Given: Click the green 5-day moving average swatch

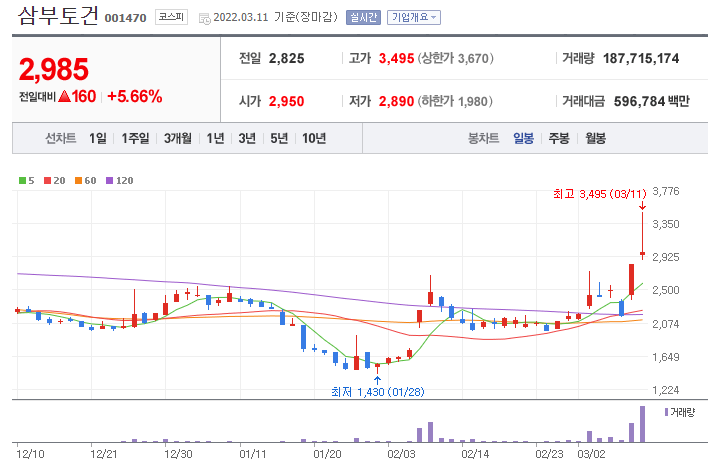Looking at the screenshot, I should tap(22, 181).
